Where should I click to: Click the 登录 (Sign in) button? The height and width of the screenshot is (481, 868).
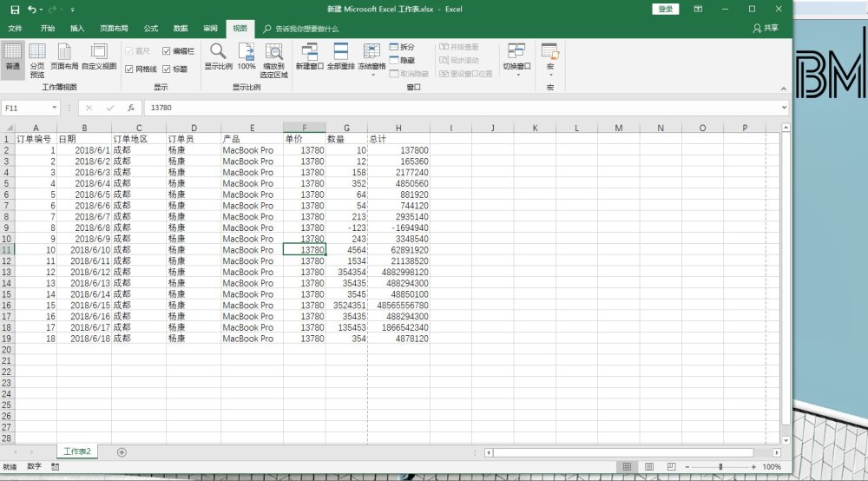tap(665, 9)
